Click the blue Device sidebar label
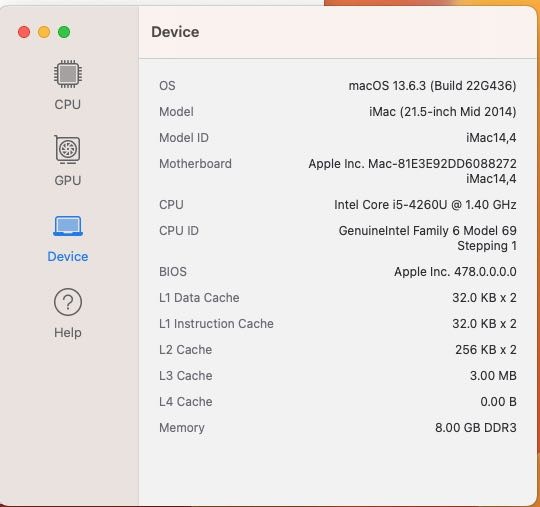Viewport: 540px width, 507px height. [x=68, y=257]
